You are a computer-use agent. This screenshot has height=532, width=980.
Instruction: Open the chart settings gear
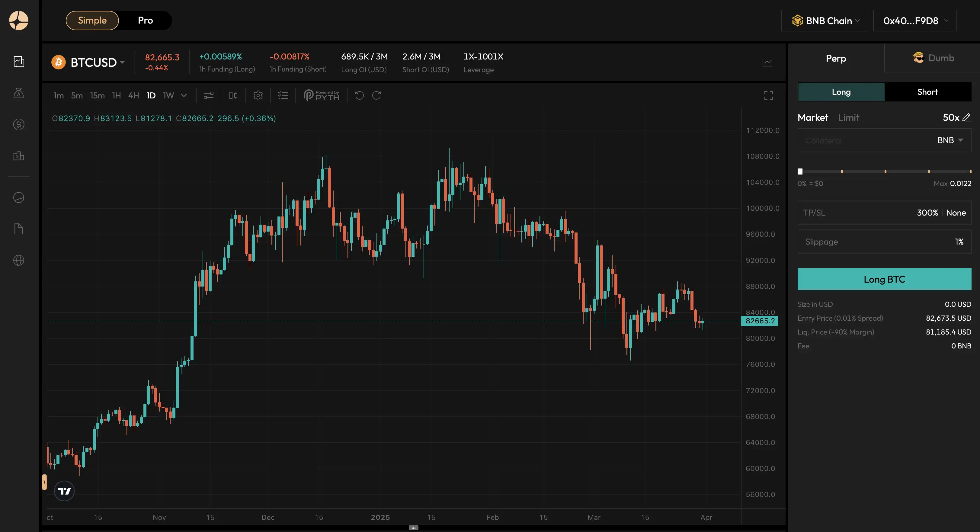coord(258,95)
